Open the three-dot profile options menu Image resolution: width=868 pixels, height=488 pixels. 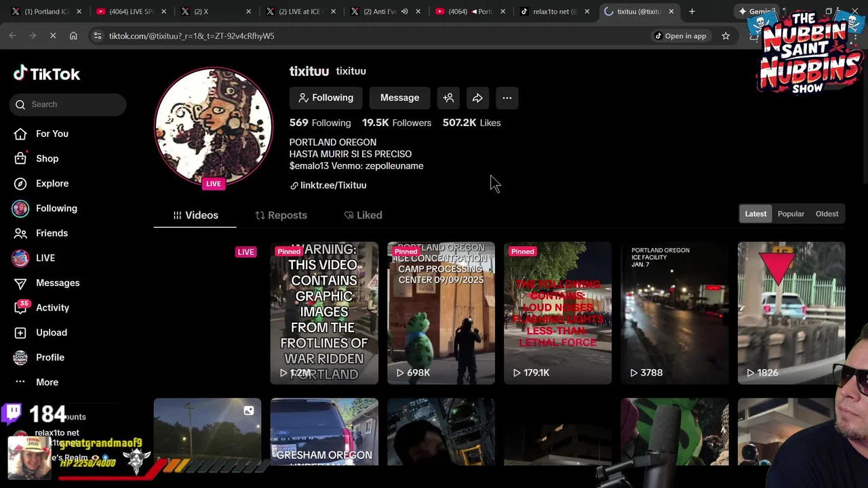click(x=507, y=98)
